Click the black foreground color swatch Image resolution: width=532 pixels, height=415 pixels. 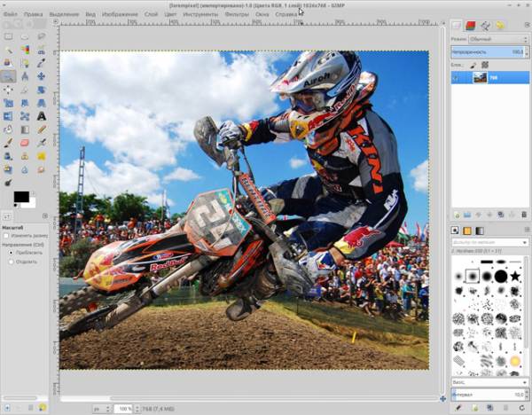click(19, 197)
